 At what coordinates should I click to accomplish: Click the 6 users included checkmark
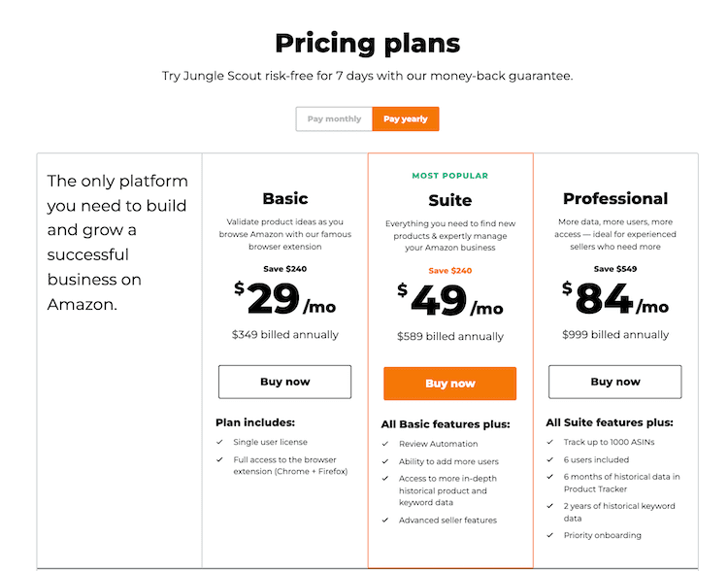click(x=550, y=460)
